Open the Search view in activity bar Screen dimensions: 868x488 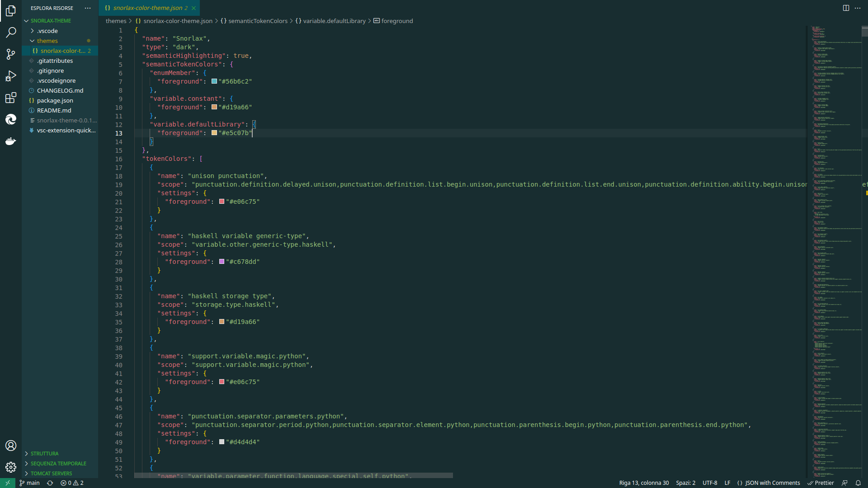click(x=11, y=33)
